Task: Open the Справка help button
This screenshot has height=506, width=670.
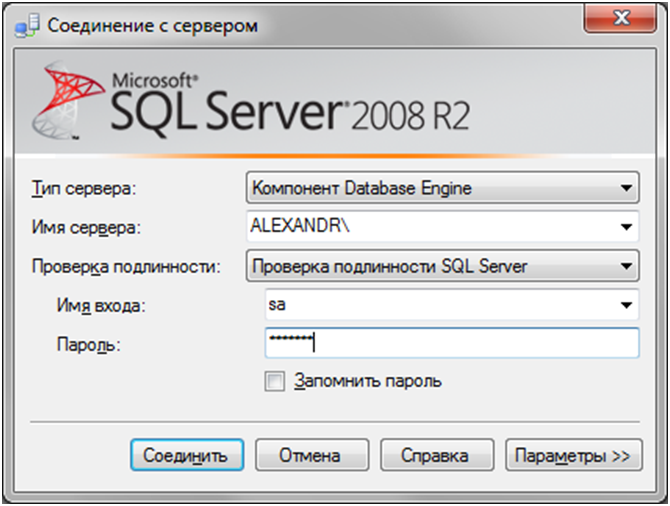Action: click(x=437, y=455)
